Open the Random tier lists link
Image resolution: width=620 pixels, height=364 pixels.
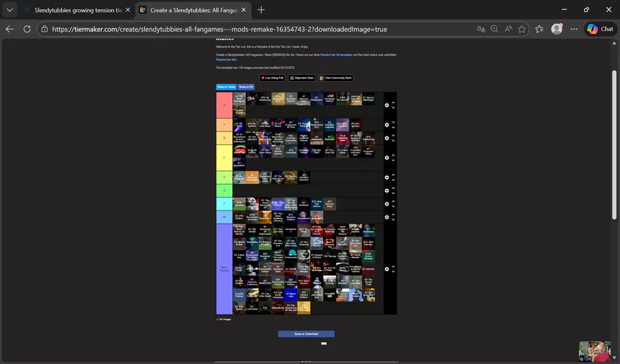pyautogui.click(x=226, y=60)
